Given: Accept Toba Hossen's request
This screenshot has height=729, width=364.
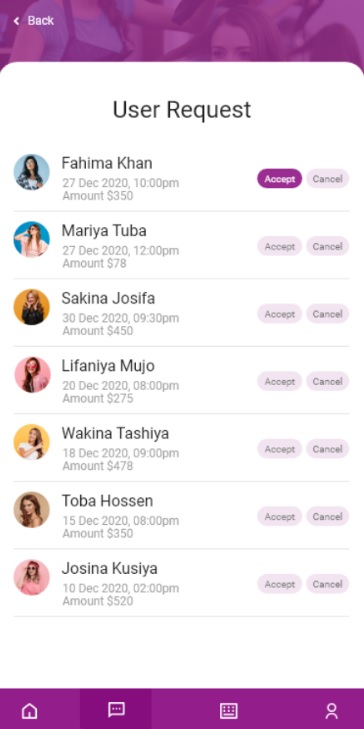Looking at the screenshot, I should pos(279,516).
